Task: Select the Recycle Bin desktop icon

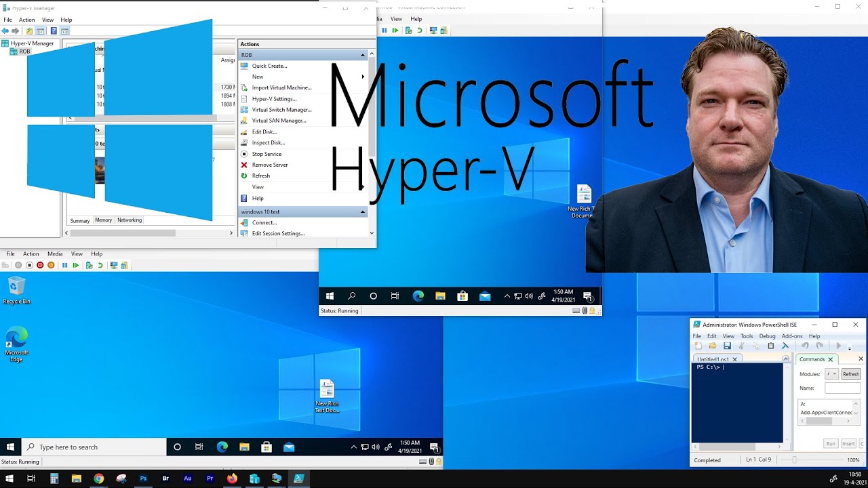Action: (17, 290)
